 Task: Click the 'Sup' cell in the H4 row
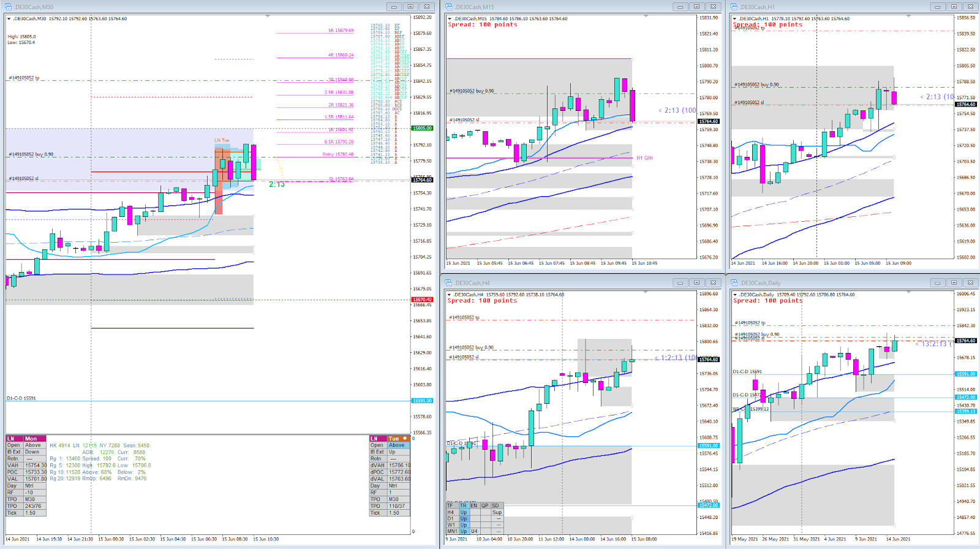point(497,512)
